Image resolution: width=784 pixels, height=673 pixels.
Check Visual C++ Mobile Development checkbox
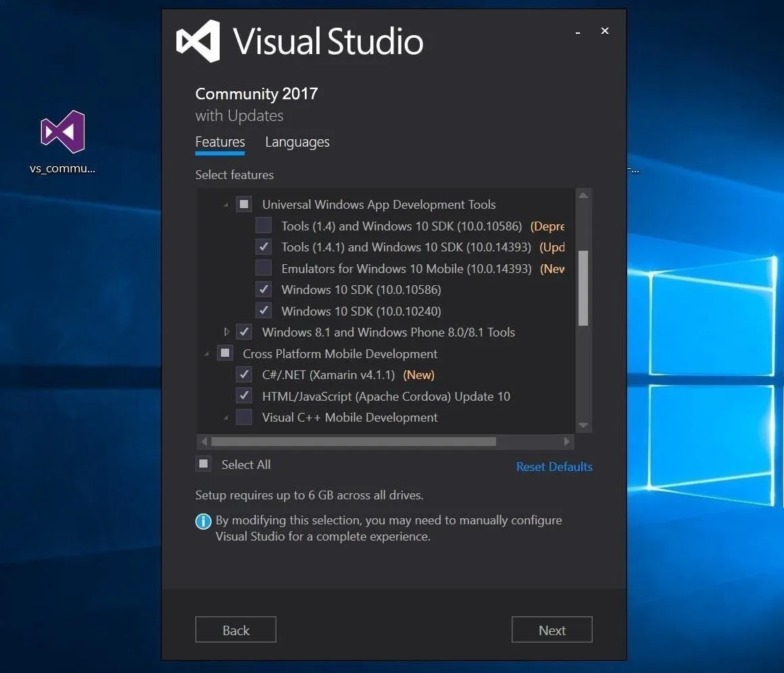pos(244,416)
